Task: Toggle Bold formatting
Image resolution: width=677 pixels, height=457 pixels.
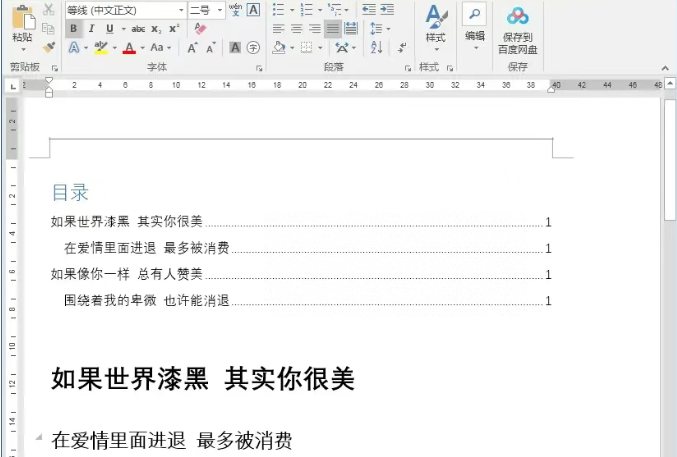Action: coord(73,29)
